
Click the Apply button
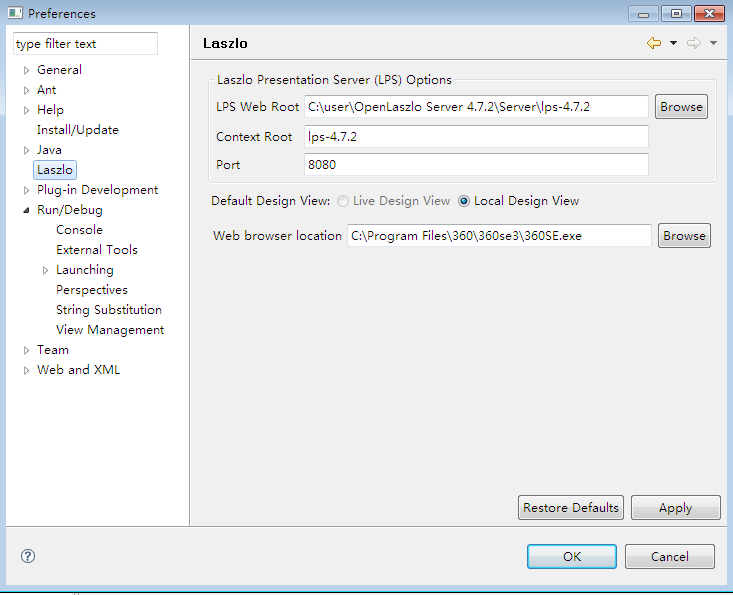pyautogui.click(x=675, y=507)
